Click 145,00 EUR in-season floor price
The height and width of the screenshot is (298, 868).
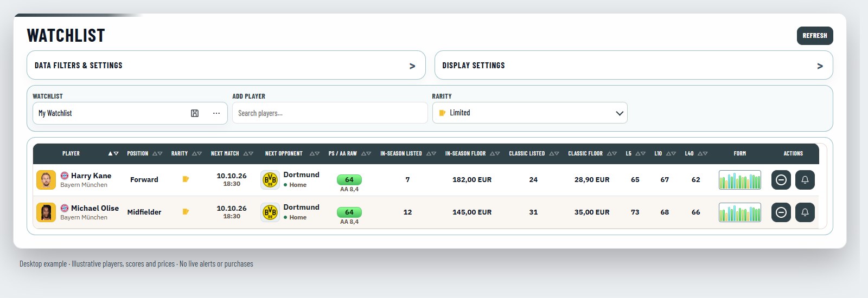[472, 212]
